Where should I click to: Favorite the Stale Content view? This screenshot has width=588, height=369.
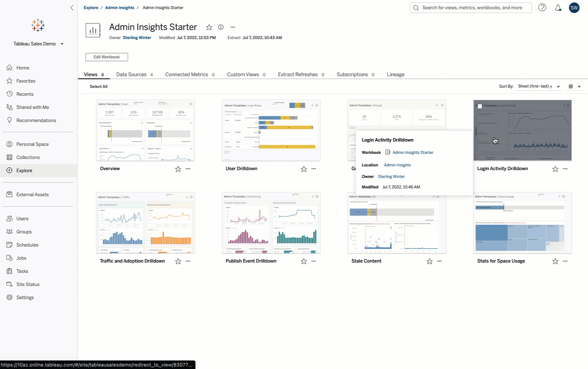point(429,261)
